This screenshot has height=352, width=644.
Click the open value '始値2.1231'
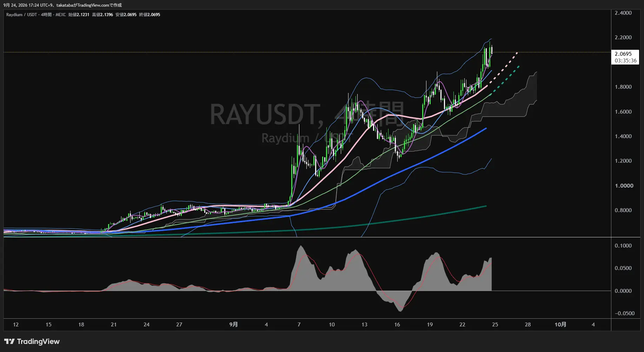coord(79,15)
